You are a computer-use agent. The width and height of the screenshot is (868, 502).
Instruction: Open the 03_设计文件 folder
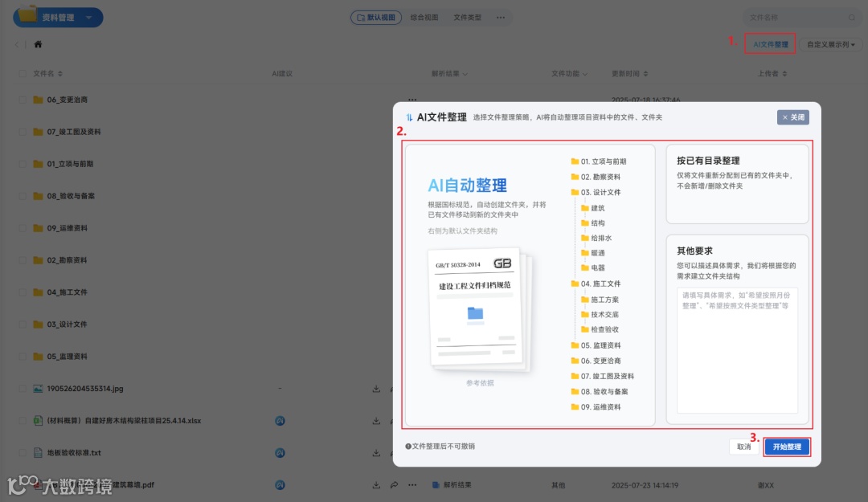pyautogui.click(x=67, y=324)
